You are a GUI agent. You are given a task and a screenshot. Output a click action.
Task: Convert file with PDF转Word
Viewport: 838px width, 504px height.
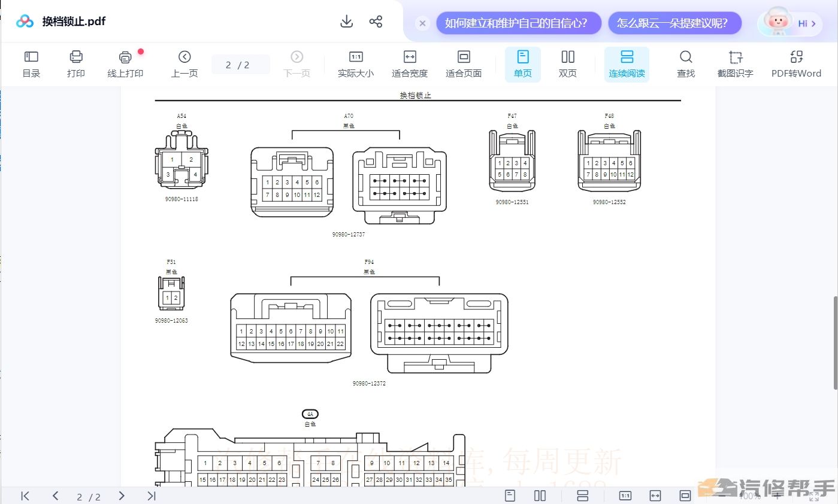coord(796,64)
